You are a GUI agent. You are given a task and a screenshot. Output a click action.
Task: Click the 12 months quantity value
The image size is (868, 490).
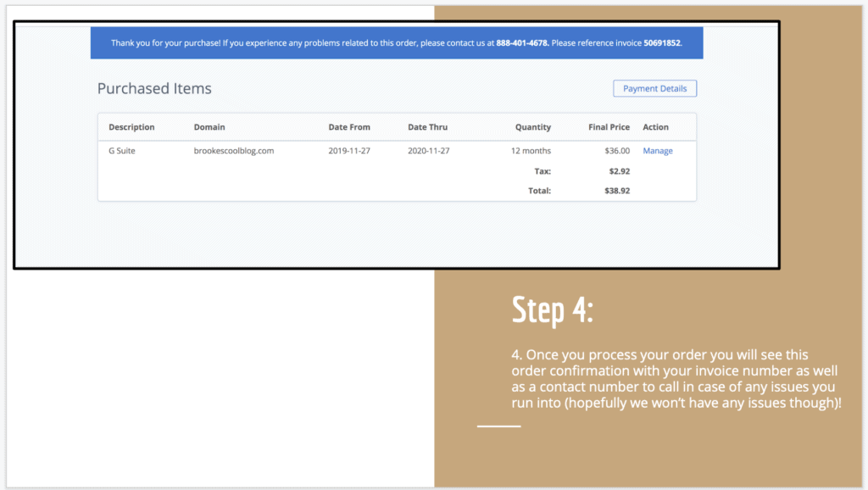(x=531, y=151)
